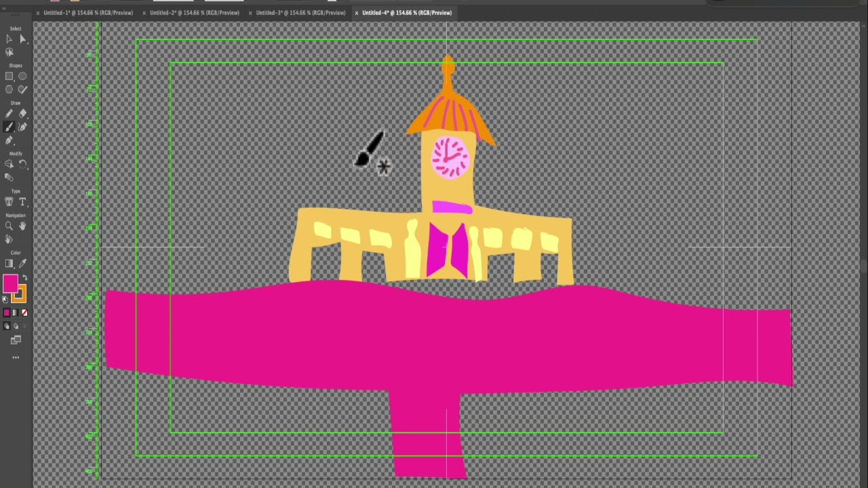Switch to Untitled-3 document tab

coord(300,13)
